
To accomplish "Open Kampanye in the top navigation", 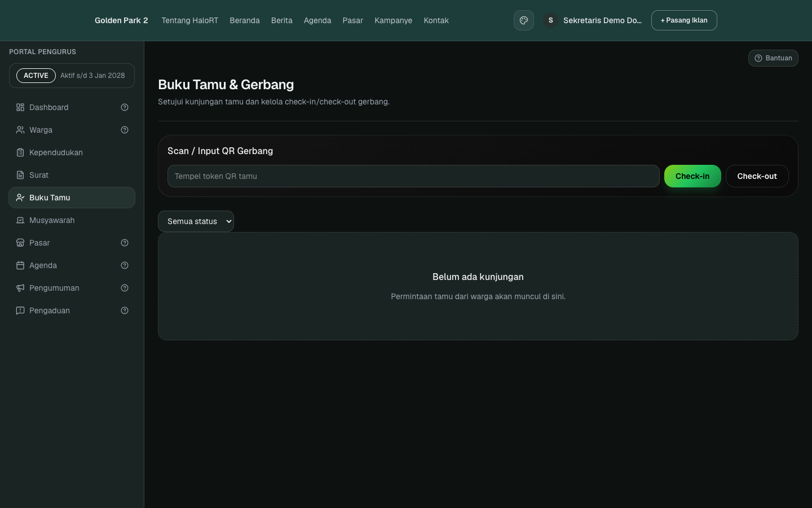I will click(x=394, y=20).
